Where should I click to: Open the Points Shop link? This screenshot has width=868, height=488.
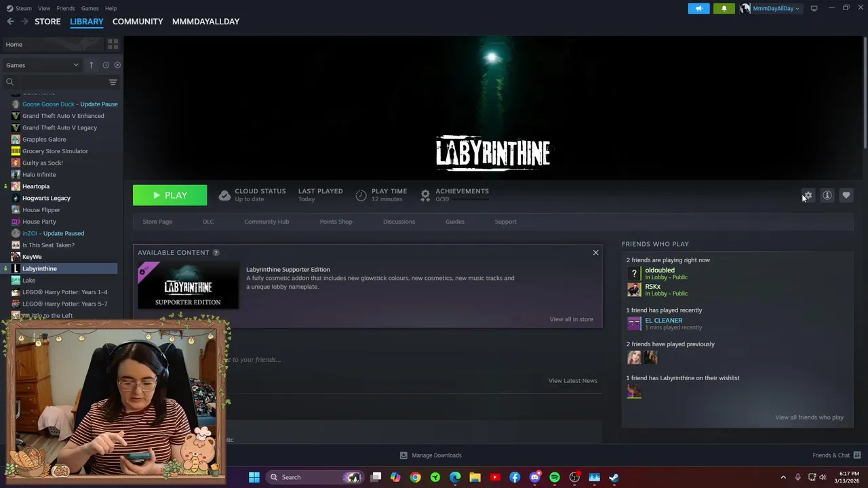pyautogui.click(x=336, y=222)
